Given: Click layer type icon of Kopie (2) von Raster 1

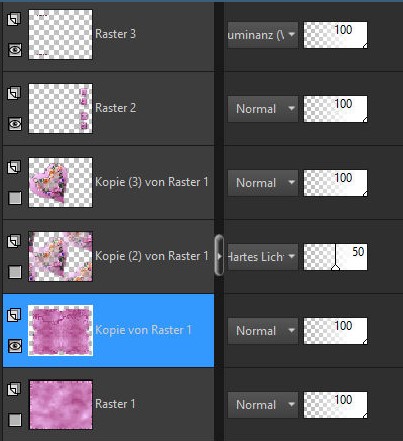Looking at the screenshot, I should pos(14,241).
